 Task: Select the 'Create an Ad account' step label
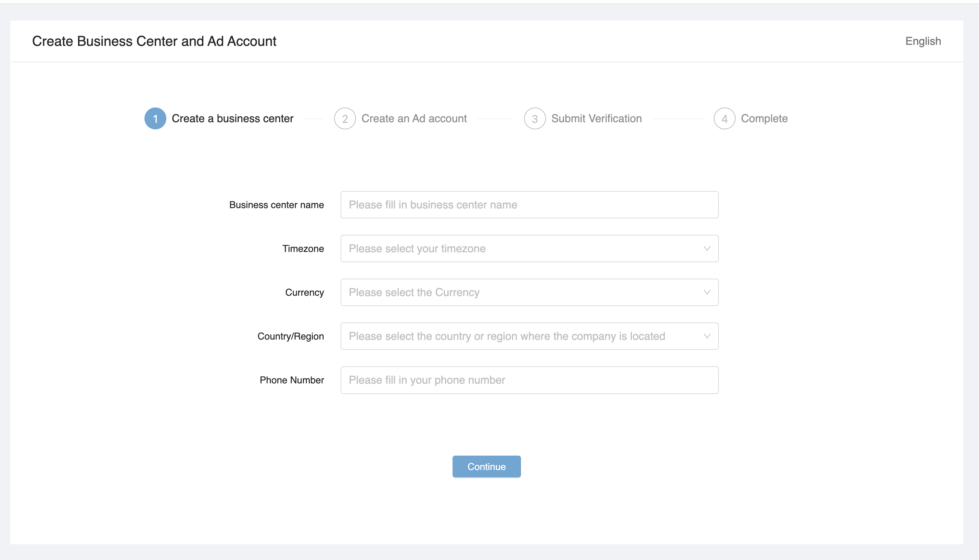pos(414,118)
